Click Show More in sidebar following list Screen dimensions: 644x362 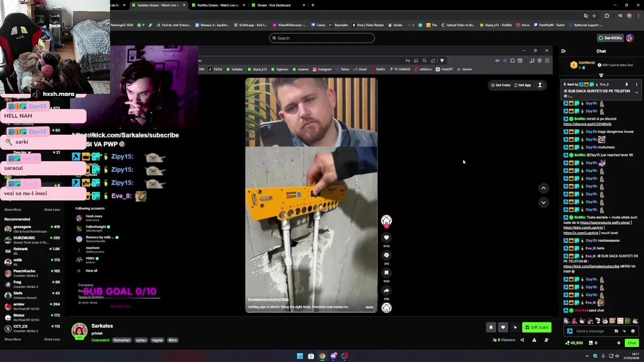point(13,209)
